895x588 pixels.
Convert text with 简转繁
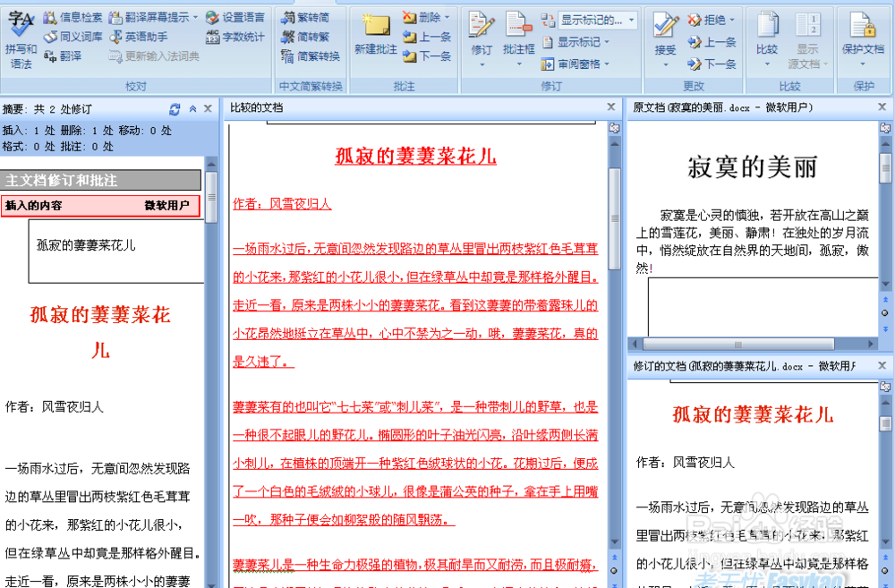305,37
